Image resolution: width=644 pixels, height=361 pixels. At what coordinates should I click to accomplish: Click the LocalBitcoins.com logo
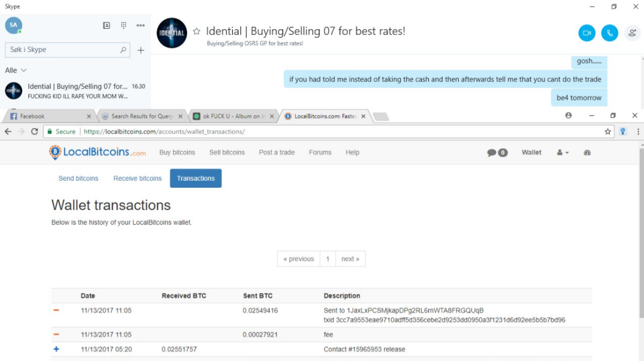97,152
